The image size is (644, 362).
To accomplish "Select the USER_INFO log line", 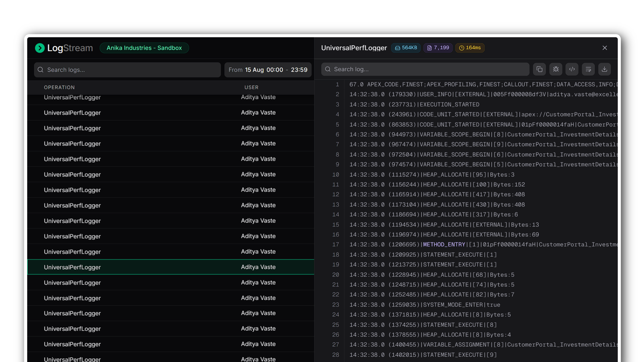I will [x=483, y=94].
